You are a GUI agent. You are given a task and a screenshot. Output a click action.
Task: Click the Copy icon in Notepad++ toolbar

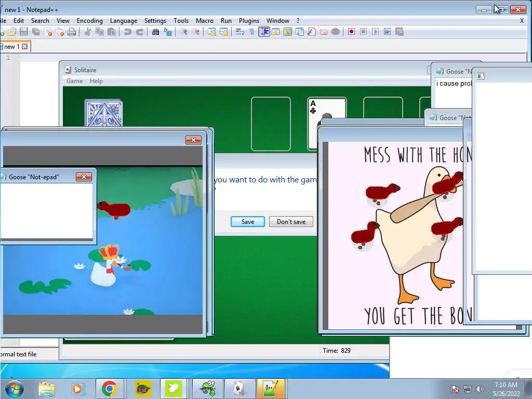pos(100,32)
